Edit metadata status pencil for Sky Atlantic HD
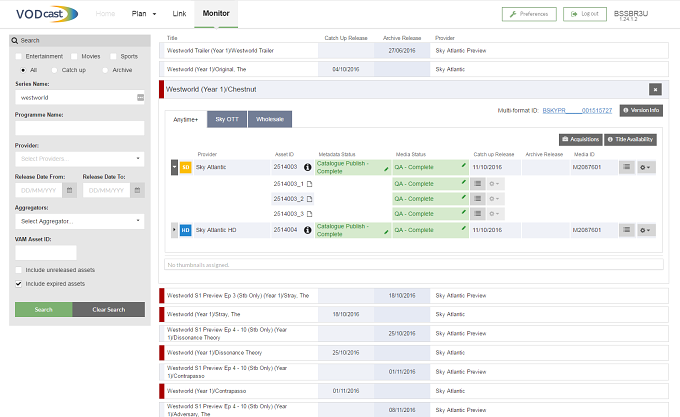 point(386,232)
